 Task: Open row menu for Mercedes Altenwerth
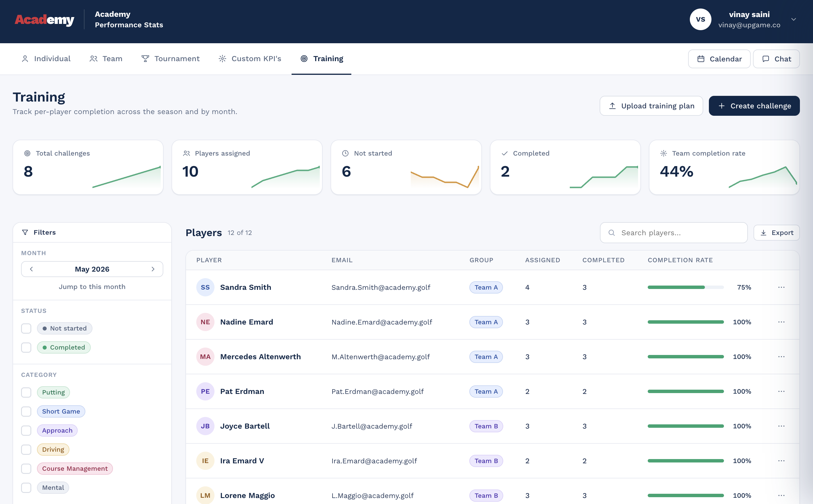[781, 357]
